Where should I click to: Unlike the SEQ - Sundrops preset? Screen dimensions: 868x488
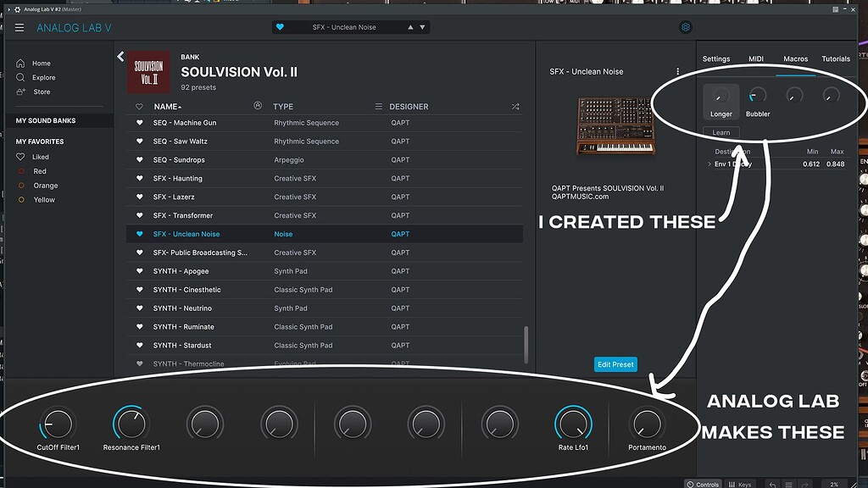[x=140, y=160]
